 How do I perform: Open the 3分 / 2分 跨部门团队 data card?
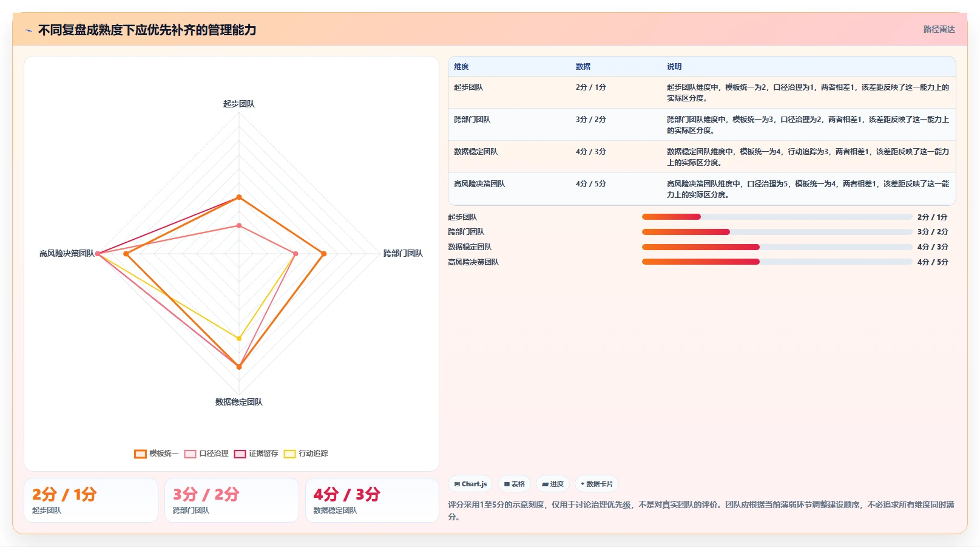[x=232, y=500]
